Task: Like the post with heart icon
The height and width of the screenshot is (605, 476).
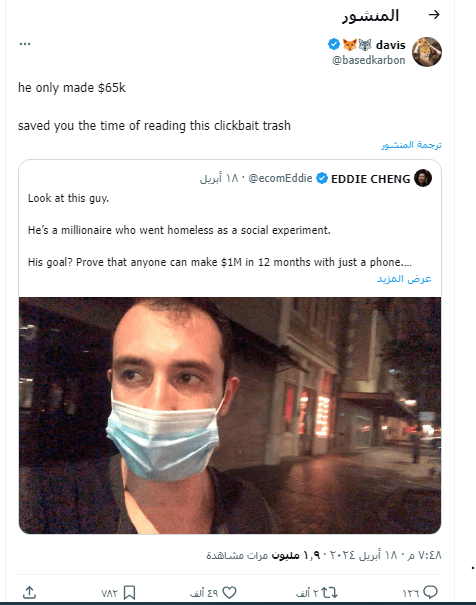Action: click(x=230, y=593)
